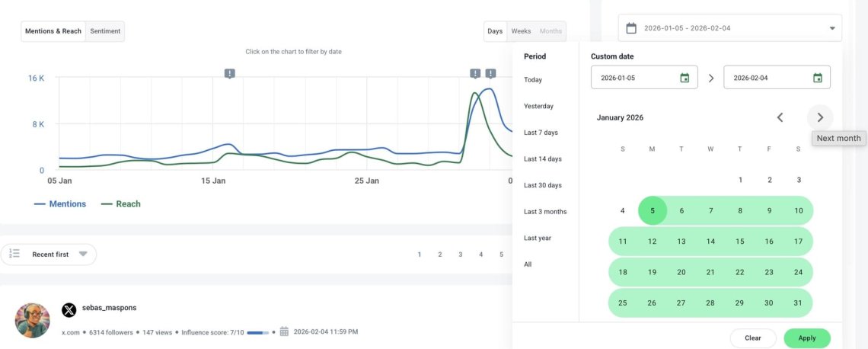Go to previous month in calendar
Image resolution: width=868 pixels, height=349 pixels.
point(780,117)
